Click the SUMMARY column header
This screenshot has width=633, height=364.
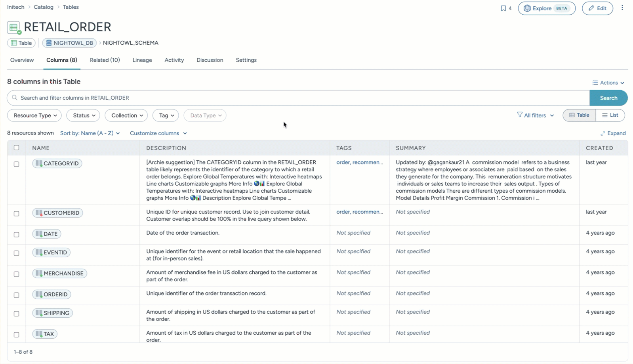(411, 148)
